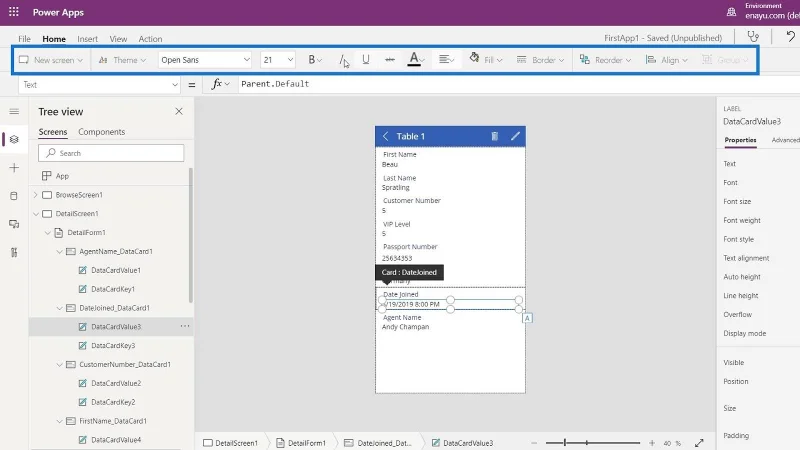Switch to the Screens tab
800x450 pixels.
(53, 132)
